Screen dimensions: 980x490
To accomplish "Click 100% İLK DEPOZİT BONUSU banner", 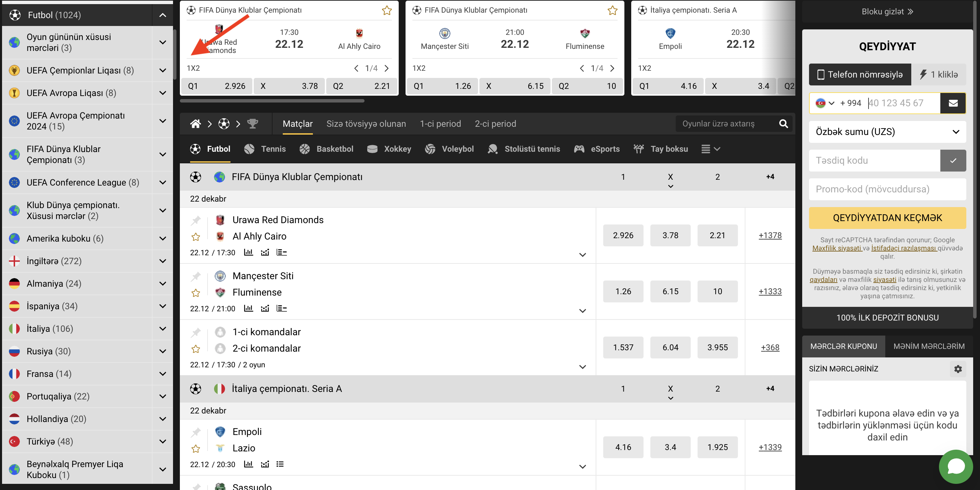I will [887, 318].
